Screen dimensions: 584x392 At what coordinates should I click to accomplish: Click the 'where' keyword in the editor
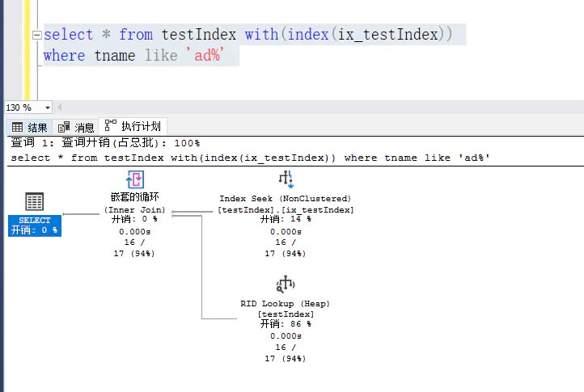pyautogui.click(x=64, y=56)
